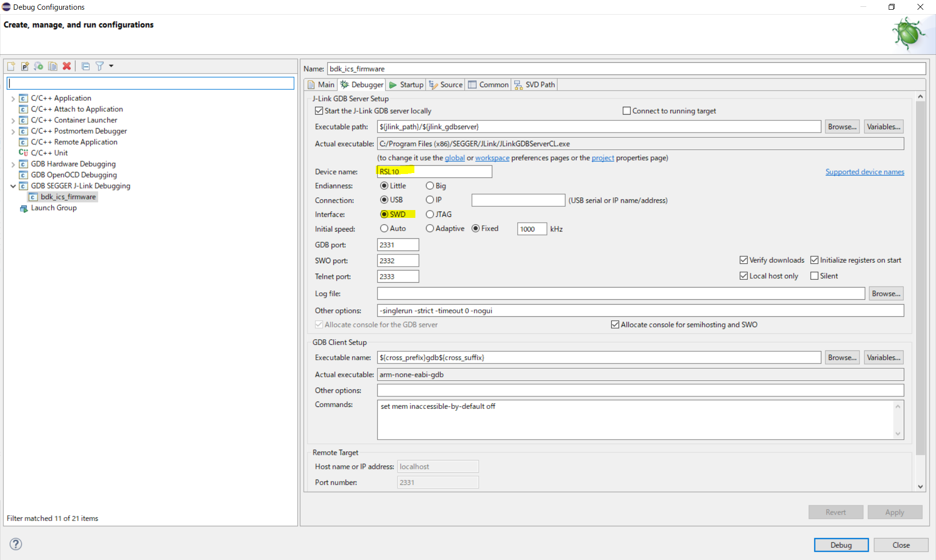The height and width of the screenshot is (560, 936).
Task: Click the Close button
Action: pos(900,545)
